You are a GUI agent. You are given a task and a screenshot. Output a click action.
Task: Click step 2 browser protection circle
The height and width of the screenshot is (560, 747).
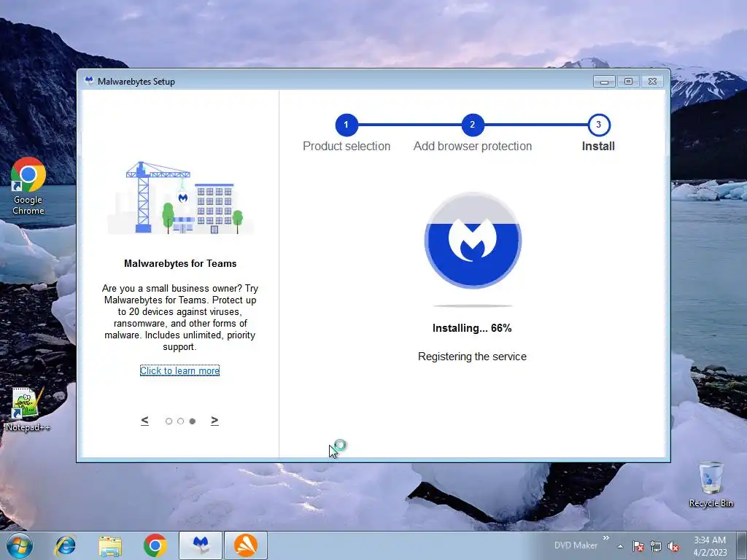click(473, 125)
